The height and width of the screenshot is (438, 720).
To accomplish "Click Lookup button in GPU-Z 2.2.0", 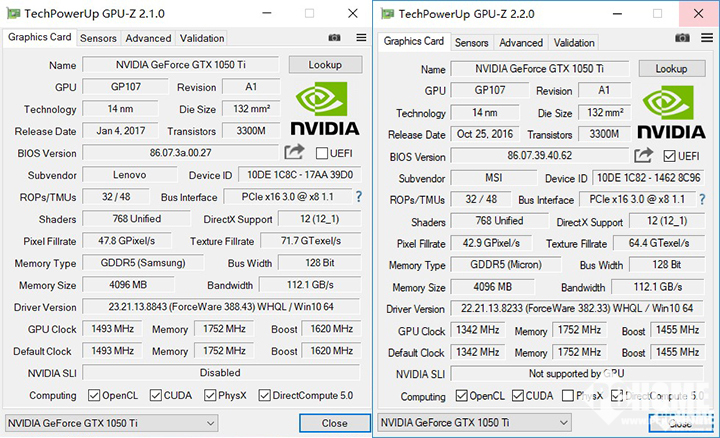I will (671, 68).
